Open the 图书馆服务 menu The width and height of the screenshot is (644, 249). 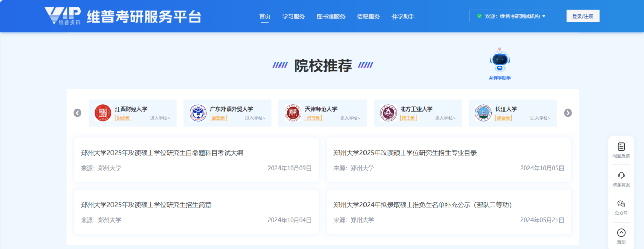pyautogui.click(x=331, y=16)
